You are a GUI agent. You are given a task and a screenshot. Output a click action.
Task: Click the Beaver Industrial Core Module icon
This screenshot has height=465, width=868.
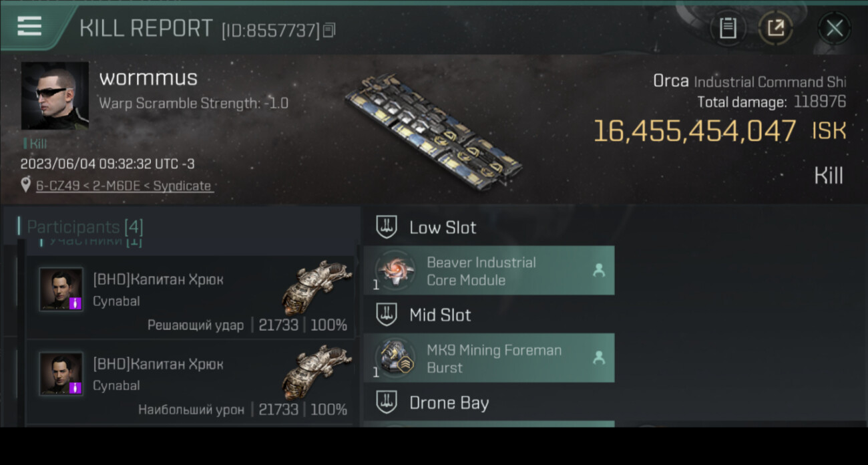(x=395, y=271)
